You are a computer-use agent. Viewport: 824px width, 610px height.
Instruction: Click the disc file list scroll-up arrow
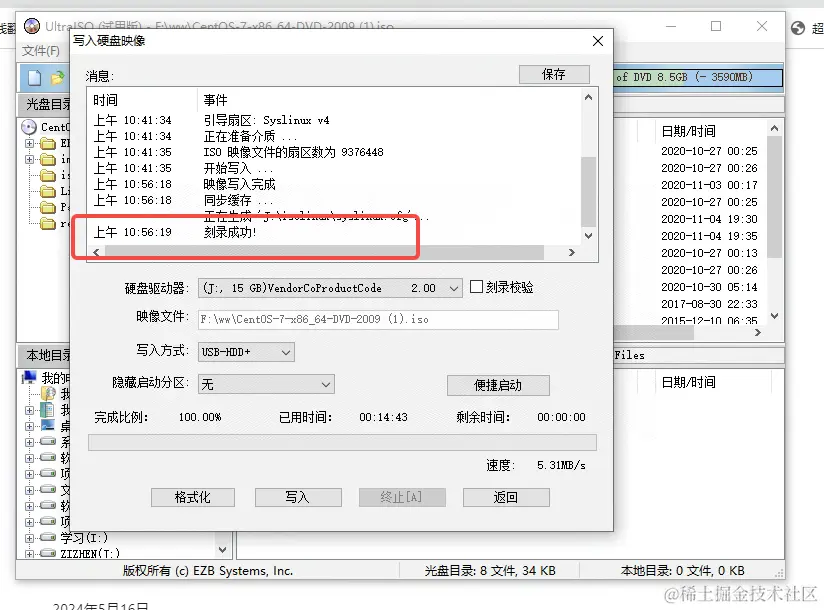(774, 128)
